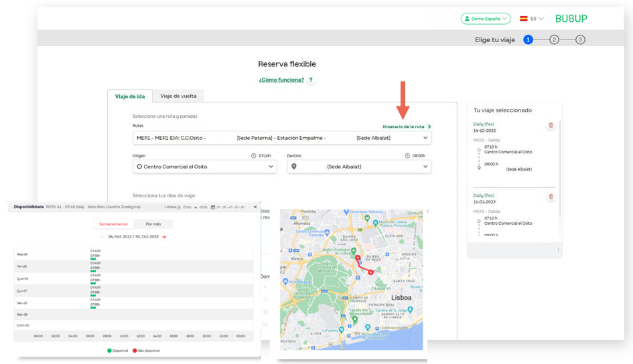
Task: Close the Disponibilidade popup
Action: [x=255, y=207]
